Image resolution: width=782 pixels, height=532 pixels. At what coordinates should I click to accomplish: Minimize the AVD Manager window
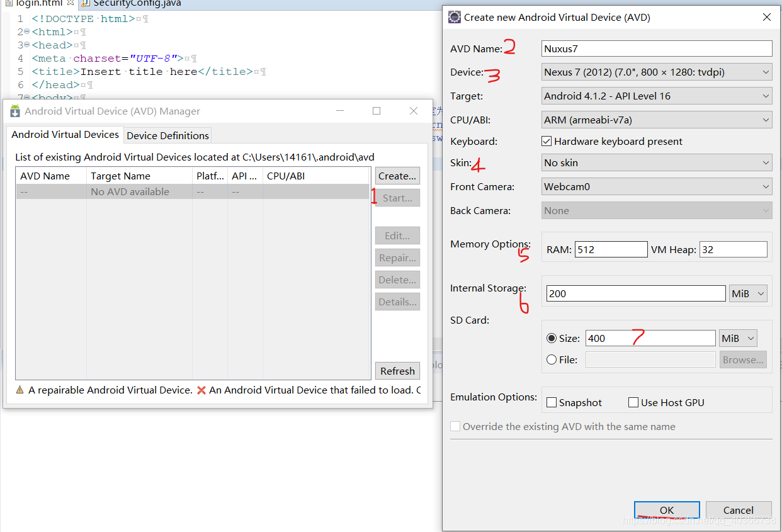339,111
